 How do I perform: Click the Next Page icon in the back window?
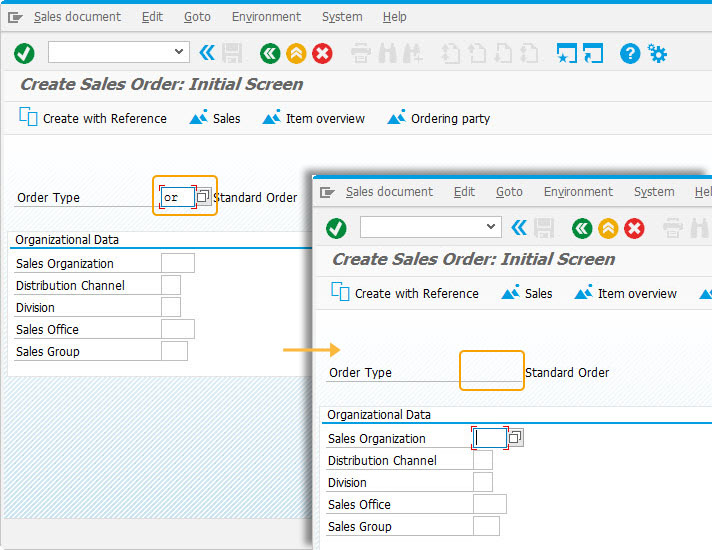pos(503,53)
